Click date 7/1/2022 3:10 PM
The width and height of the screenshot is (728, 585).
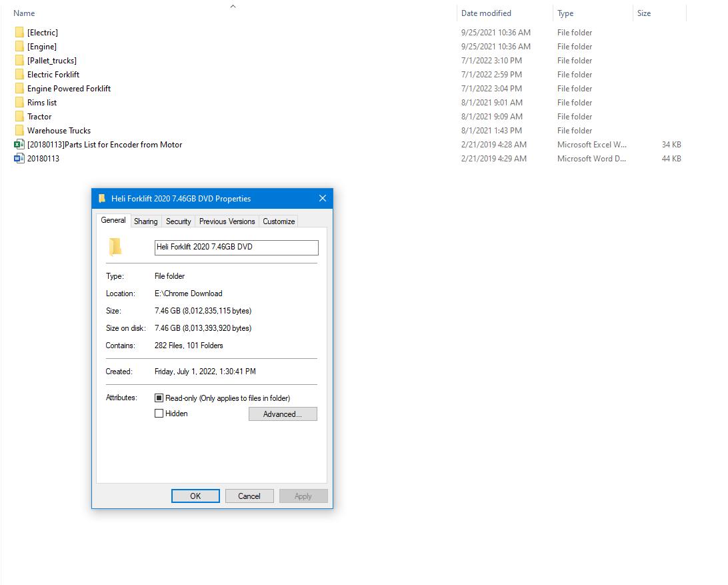coord(491,61)
